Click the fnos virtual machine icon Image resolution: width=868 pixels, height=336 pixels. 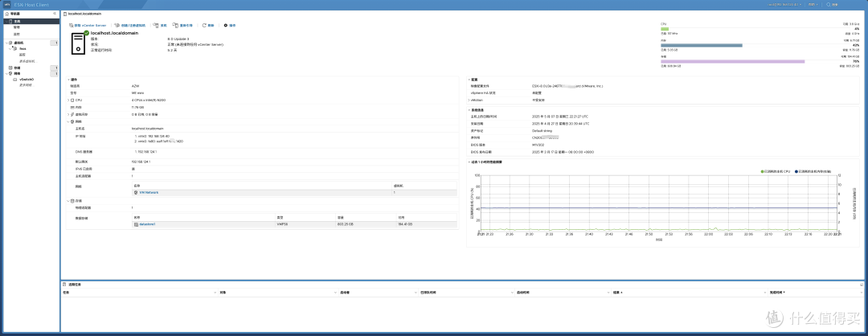(15, 49)
